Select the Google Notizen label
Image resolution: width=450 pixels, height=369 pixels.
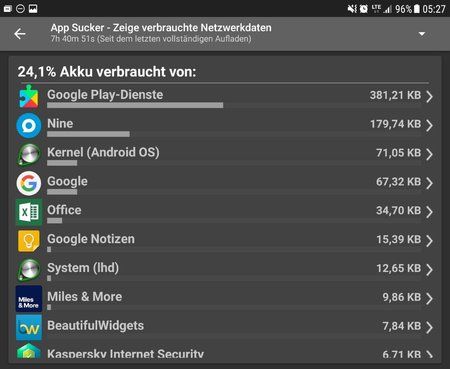[91, 239]
